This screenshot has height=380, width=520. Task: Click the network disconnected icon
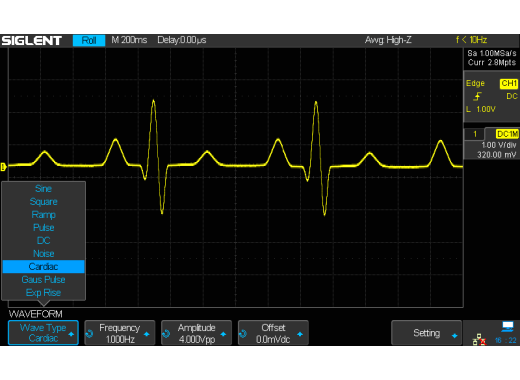point(479,340)
